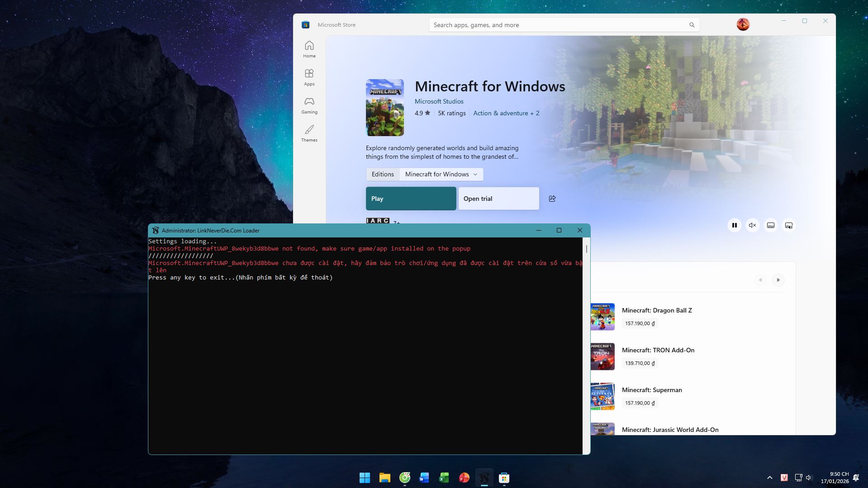Select Gaming in the Store sidebar
The width and height of the screenshot is (868, 488).
click(x=309, y=105)
